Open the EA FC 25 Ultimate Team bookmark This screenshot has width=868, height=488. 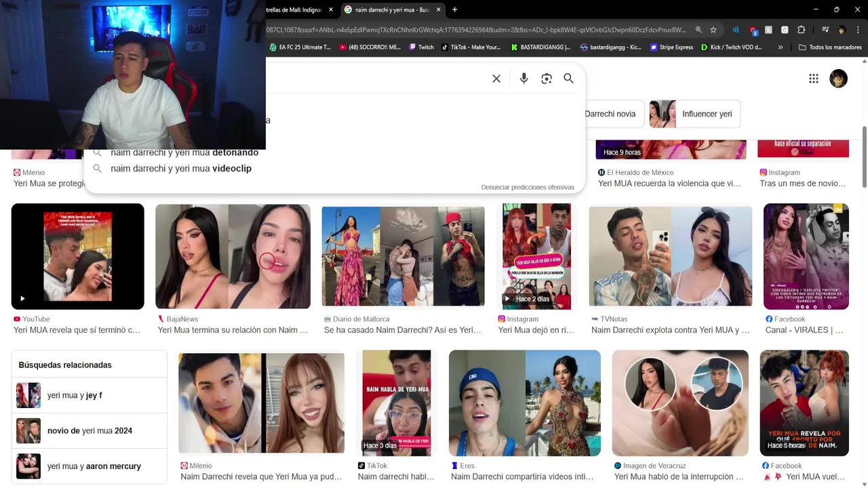[x=300, y=47]
